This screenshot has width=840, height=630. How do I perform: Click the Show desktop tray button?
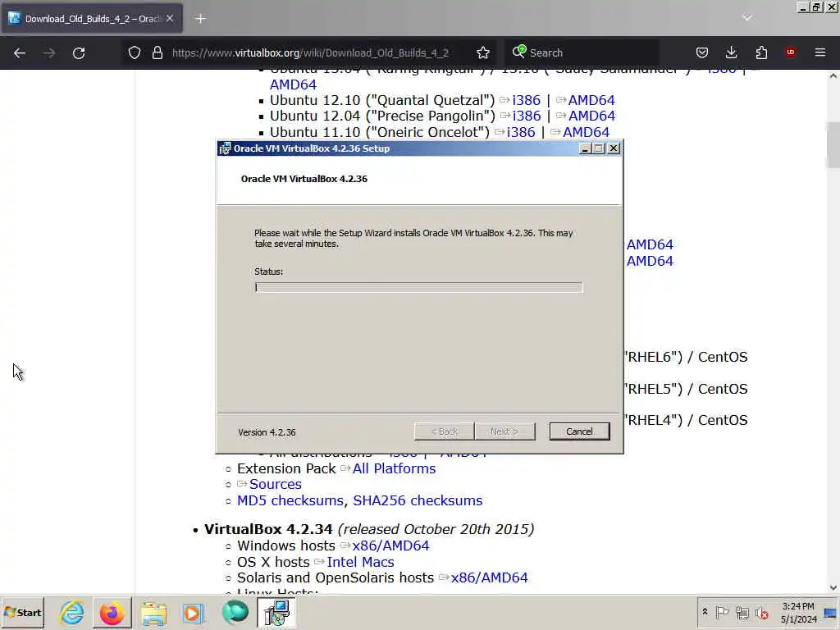coord(830,612)
